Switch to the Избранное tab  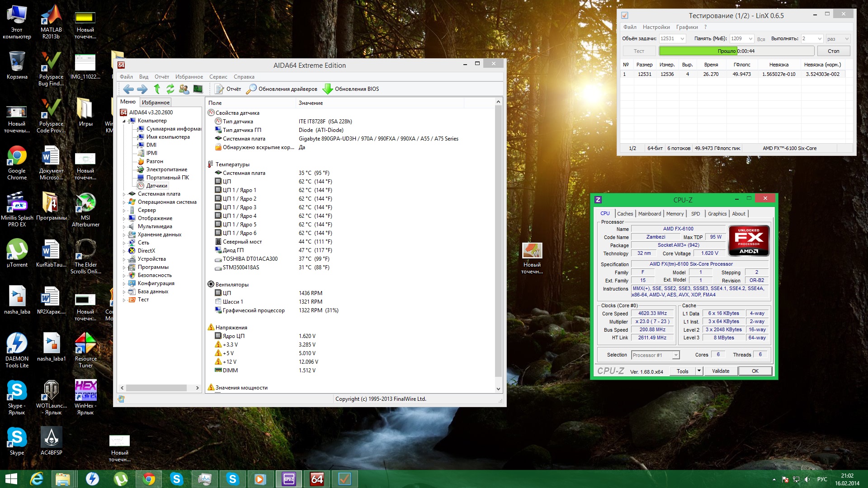tap(156, 103)
